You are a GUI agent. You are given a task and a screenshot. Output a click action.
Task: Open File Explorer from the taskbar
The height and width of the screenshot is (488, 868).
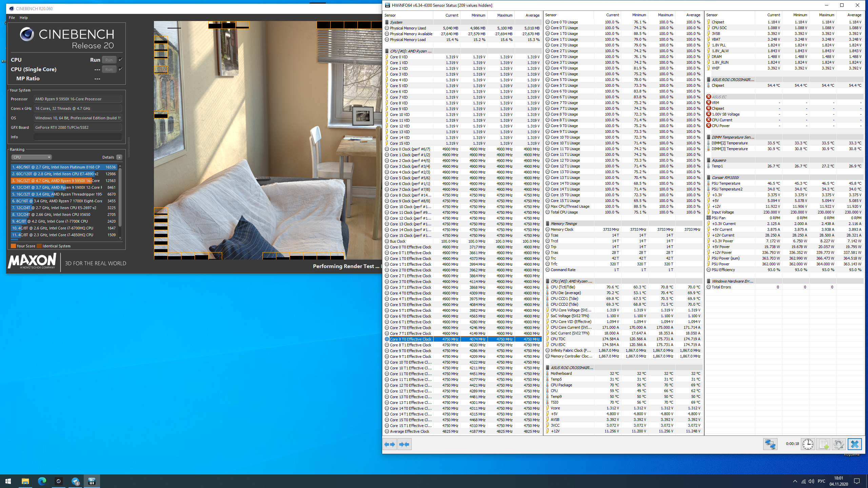pos(25,481)
